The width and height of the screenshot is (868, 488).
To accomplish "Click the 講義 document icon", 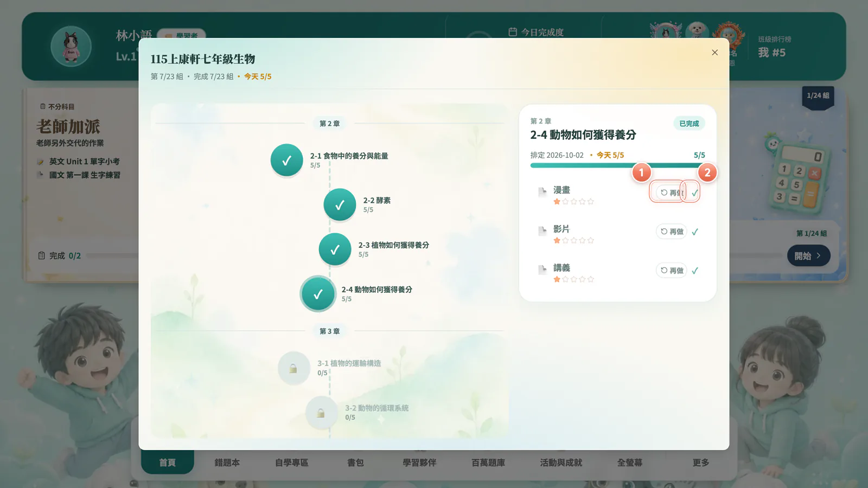I will pos(542,270).
